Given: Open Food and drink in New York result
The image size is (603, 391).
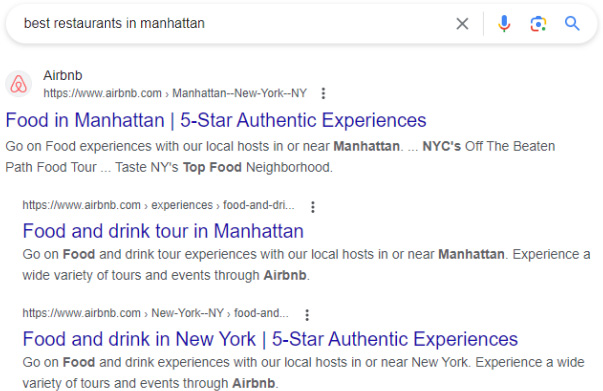Looking at the screenshot, I should (x=270, y=339).
